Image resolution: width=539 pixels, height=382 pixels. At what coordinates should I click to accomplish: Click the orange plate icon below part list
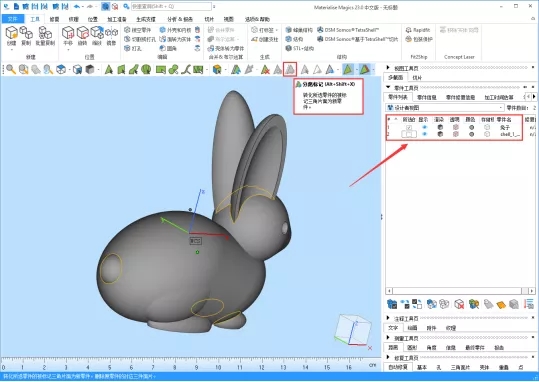click(x=501, y=304)
